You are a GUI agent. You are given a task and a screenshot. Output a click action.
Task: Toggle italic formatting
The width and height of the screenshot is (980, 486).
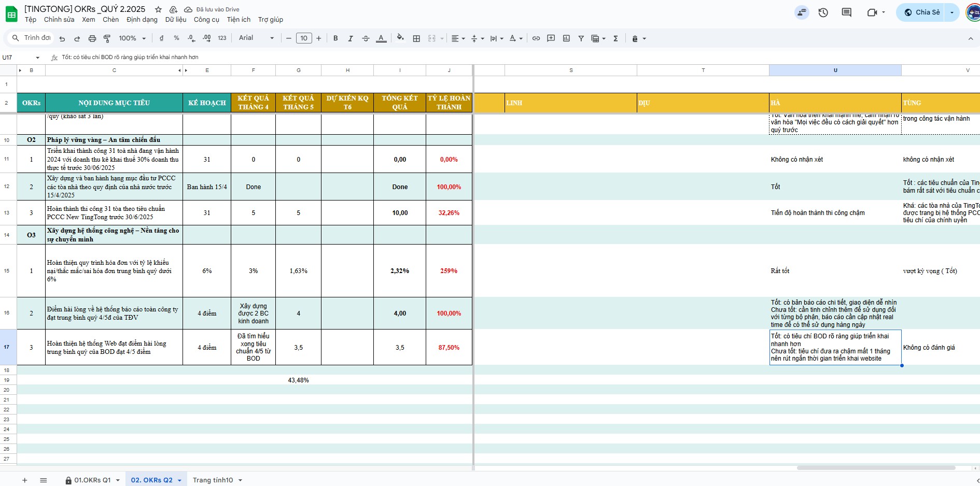(351, 38)
